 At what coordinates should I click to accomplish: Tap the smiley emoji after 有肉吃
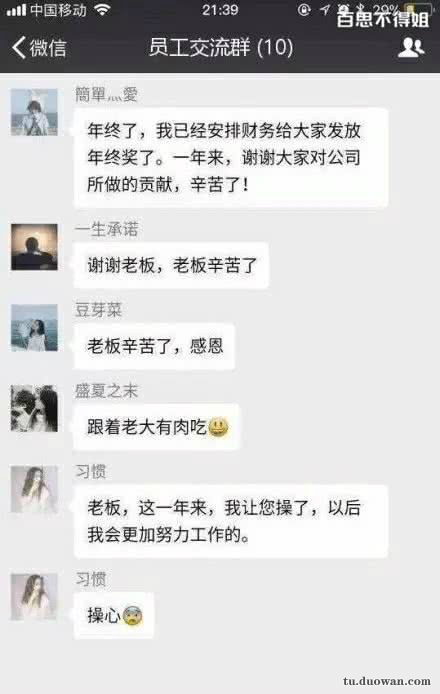pyautogui.click(x=218, y=427)
